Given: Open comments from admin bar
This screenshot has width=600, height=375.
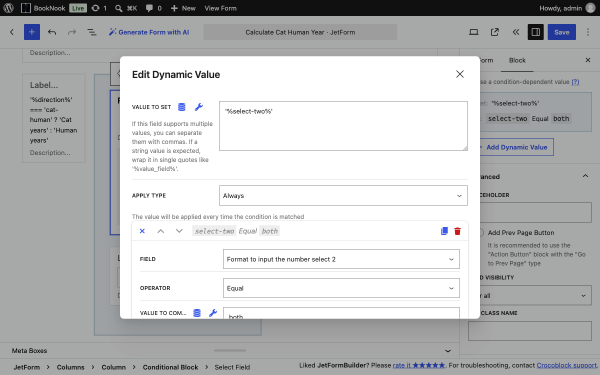Looking at the screenshot, I should click(153, 8).
